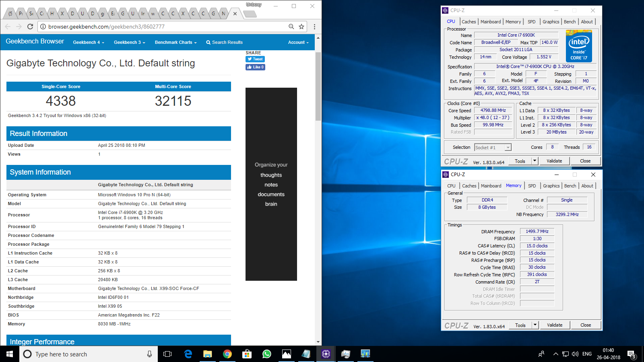
Task: Go back using browser back arrow
Action: [8, 27]
